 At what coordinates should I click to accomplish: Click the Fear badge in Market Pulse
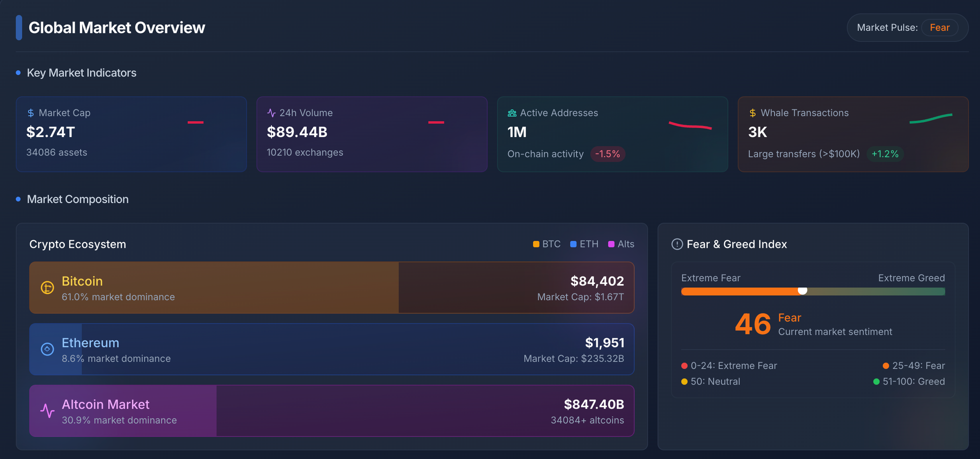click(x=940, y=27)
